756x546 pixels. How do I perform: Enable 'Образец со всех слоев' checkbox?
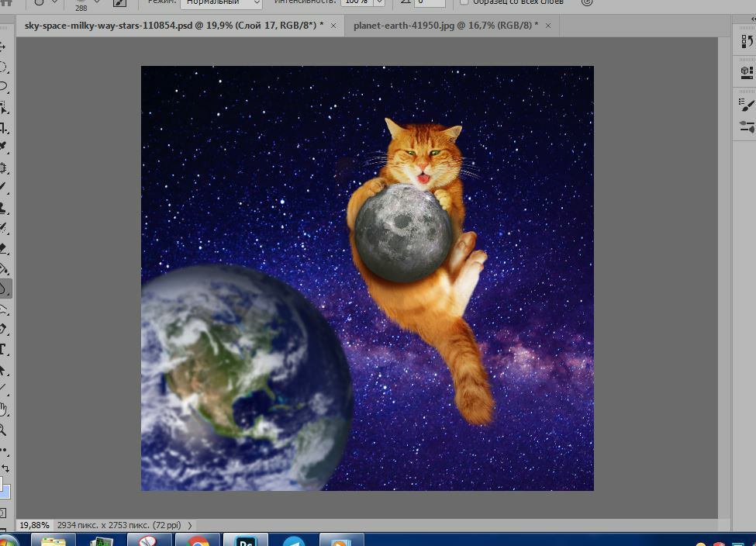tap(464, 2)
